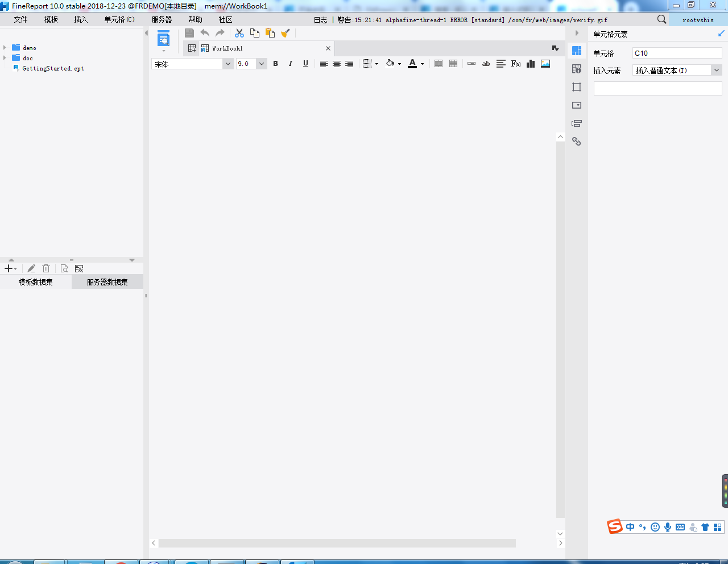Screen dimensions: 728x564
Task: Click the insert bar chart icon
Action: coord(531,64)
